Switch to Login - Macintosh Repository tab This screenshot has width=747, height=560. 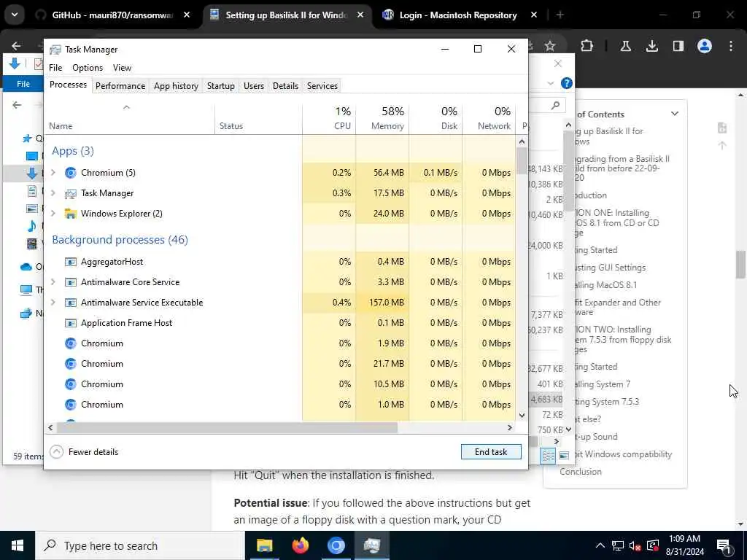[460, 15]
